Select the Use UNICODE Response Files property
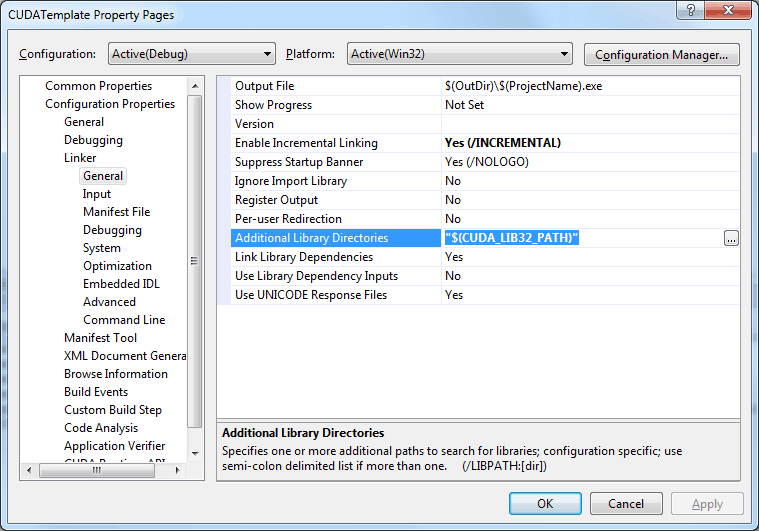This screenshot has height=531, width=759. point(335,295)
